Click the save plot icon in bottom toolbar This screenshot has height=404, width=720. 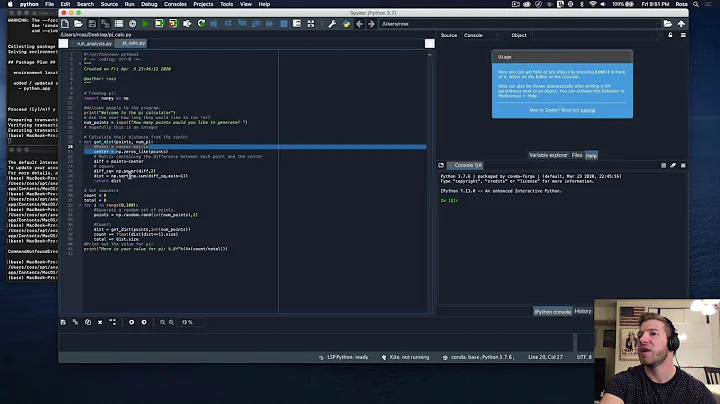(63, 322)
